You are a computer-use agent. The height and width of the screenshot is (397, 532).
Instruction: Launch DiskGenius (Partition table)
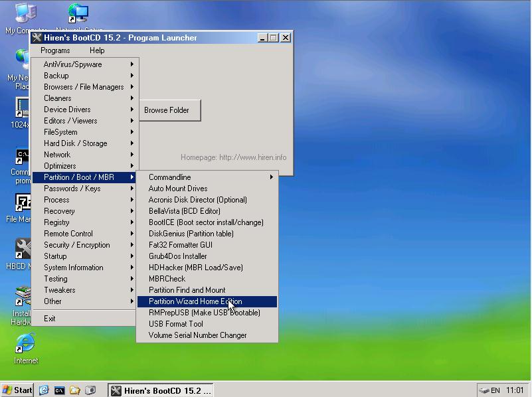(207, 234)
